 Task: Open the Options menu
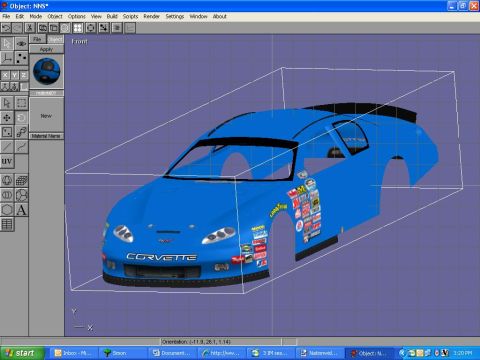pyautogui.click(x=77, y=16)
